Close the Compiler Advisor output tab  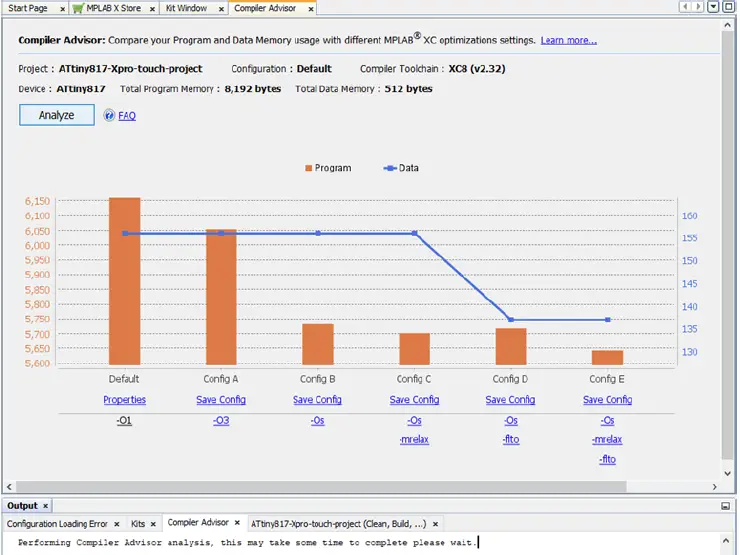click(237, 522)
